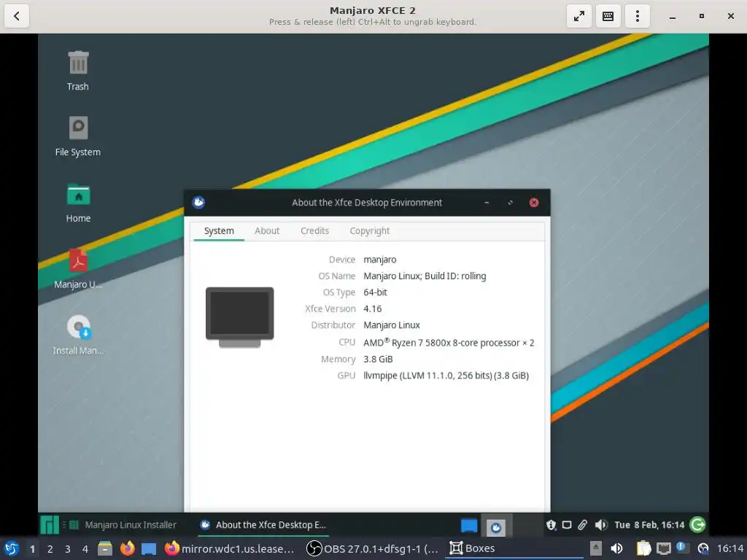Screen dimensions: 747x560
Task: Launch the Install Manjaro desktop icon
Action: click(78, 334)
